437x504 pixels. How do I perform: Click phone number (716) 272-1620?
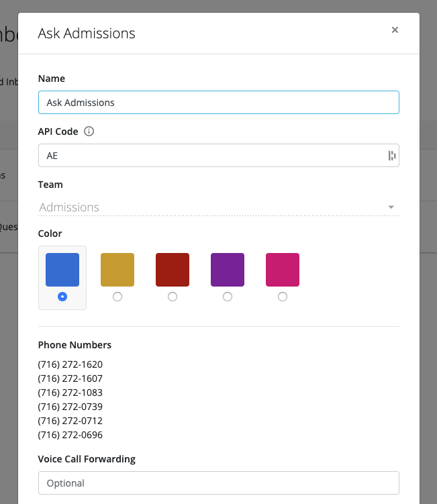tap(70, 364)
